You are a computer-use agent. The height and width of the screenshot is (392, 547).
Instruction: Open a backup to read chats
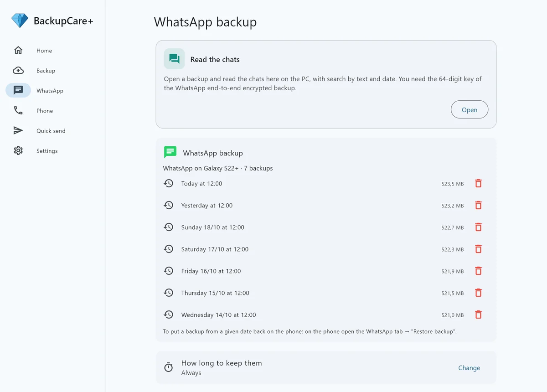[470, 110]
